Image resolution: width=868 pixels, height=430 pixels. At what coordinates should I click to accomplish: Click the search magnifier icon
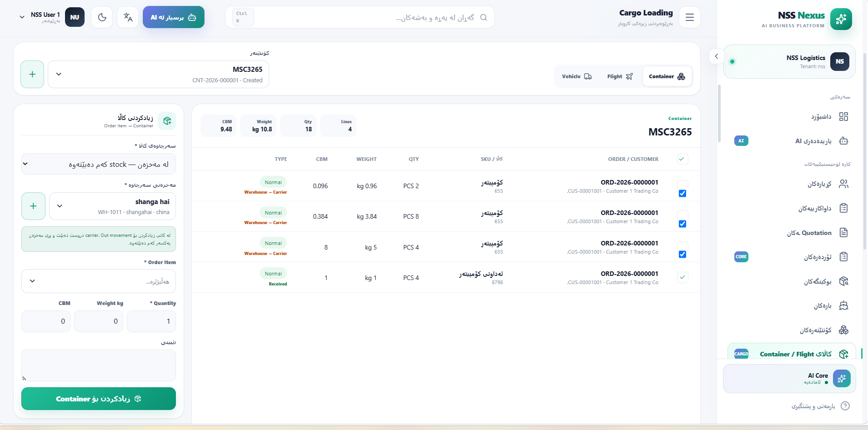point(483,17)
